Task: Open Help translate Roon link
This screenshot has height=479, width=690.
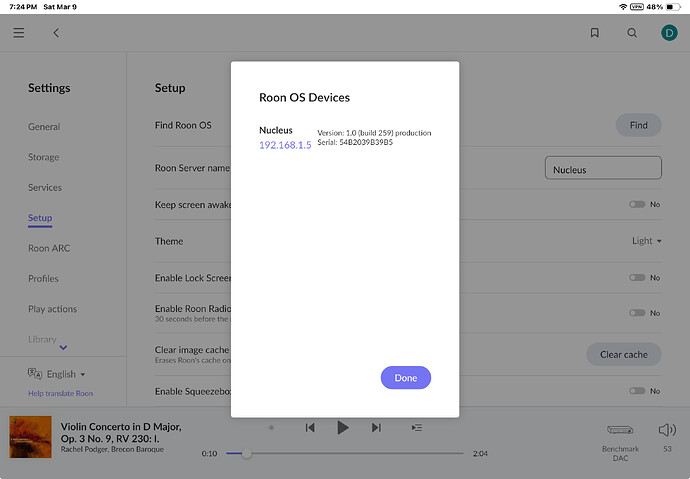Action: [60, 393]
